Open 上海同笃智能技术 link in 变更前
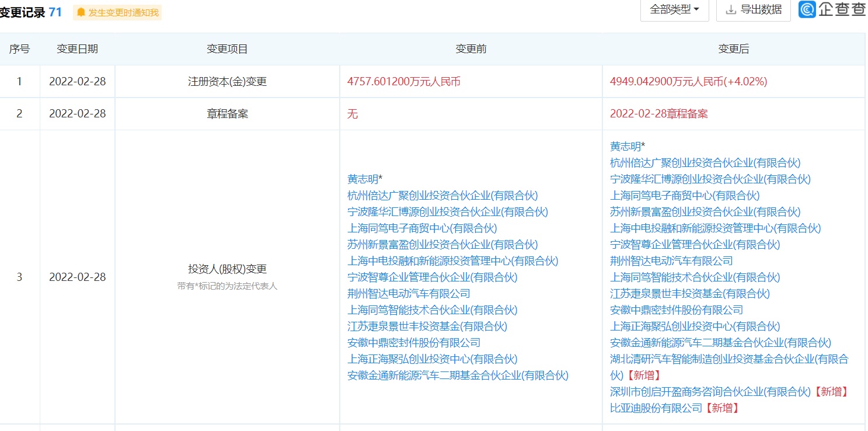This screenshot has width=868, height=431. [432, 310]
